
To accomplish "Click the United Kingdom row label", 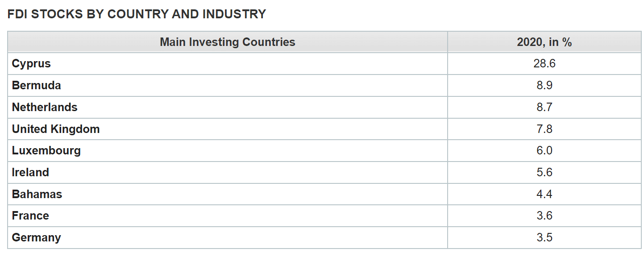I will click(56, 129).
